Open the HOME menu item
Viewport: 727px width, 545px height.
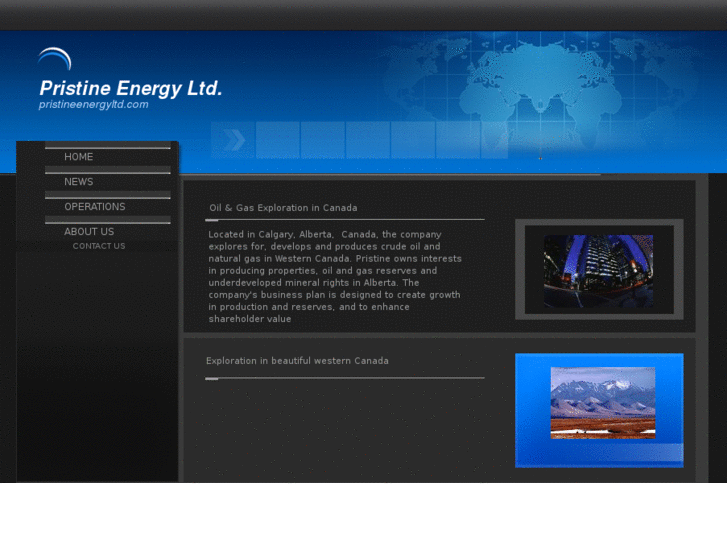point(79,157)
